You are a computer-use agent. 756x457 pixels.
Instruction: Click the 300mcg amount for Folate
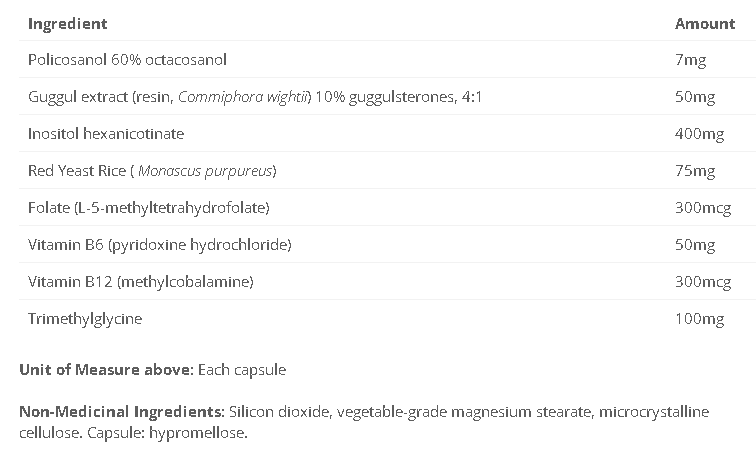(x=703, y=208)
